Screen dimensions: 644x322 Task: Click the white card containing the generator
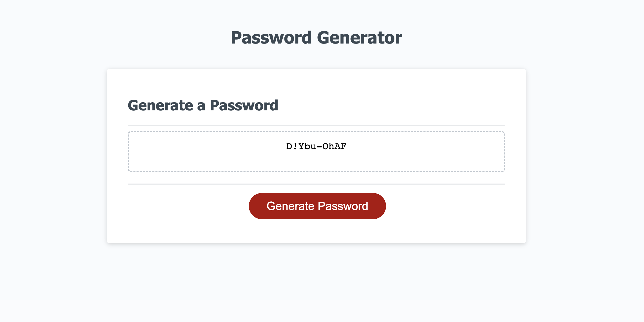(x=316, y=156)
